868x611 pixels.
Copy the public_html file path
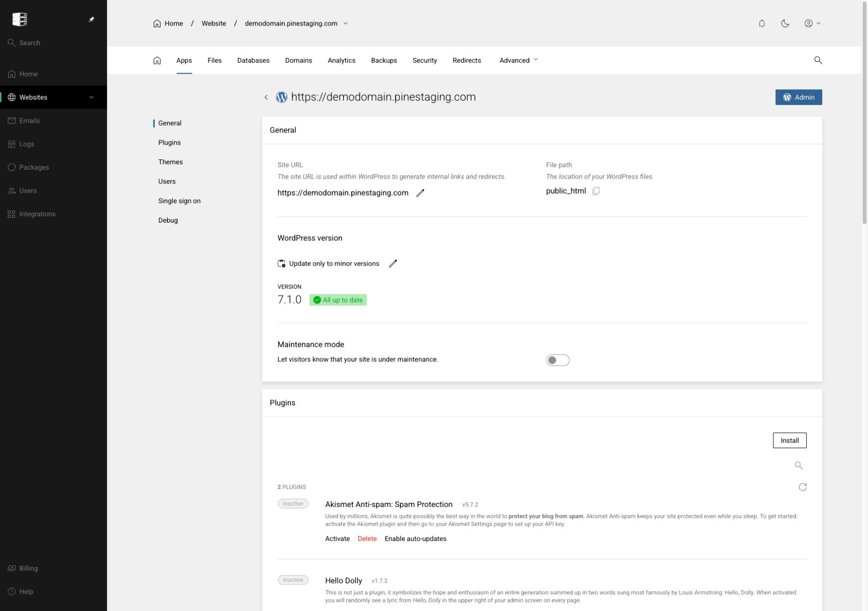point(596,191)
